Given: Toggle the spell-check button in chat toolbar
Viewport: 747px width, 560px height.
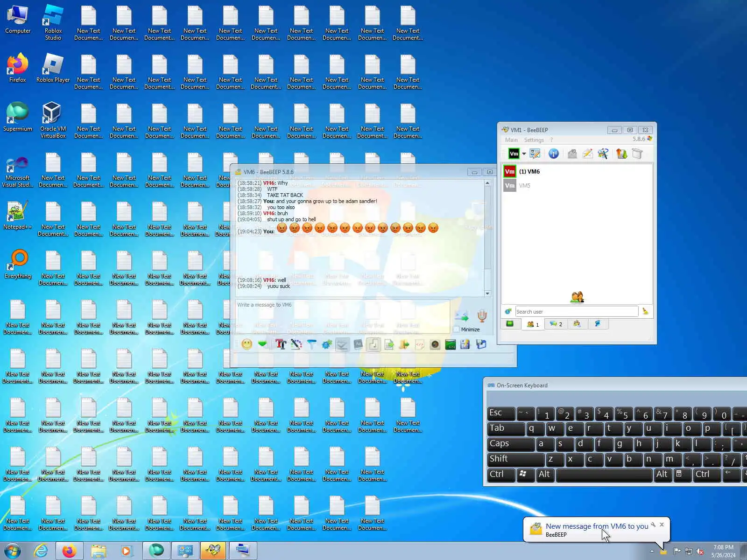Looking at the screenshot, I should pos(342,344).
